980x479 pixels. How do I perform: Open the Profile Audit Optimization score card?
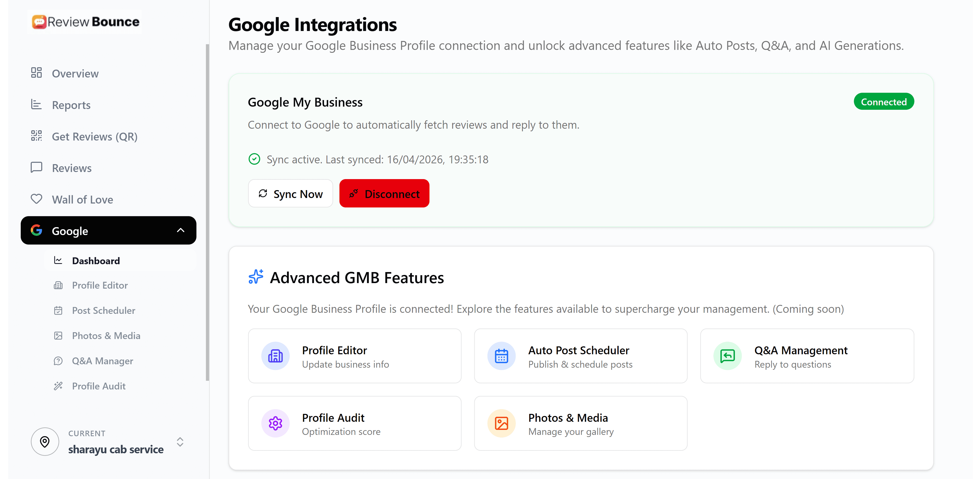point(354,423)
